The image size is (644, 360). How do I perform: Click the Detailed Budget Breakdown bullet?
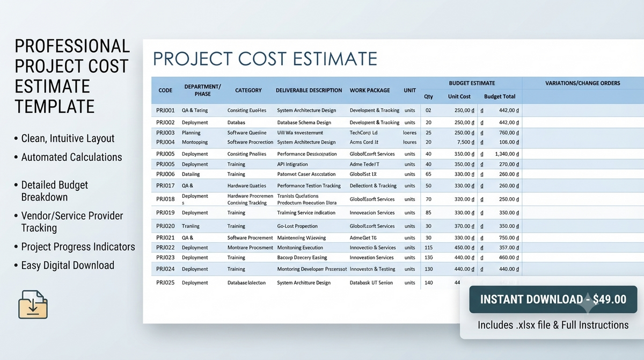(x=51, y=191)
